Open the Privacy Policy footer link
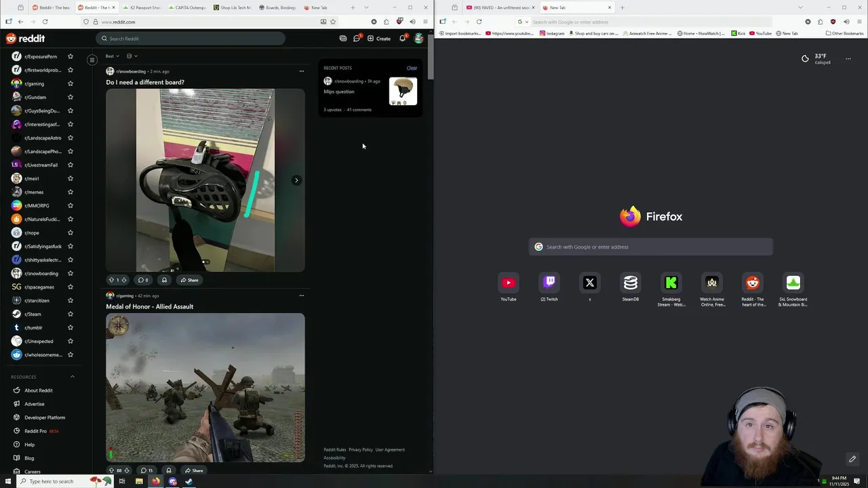The width and height of the screenshot is (868, 488). pyautogui.click(x=361, y=450)
